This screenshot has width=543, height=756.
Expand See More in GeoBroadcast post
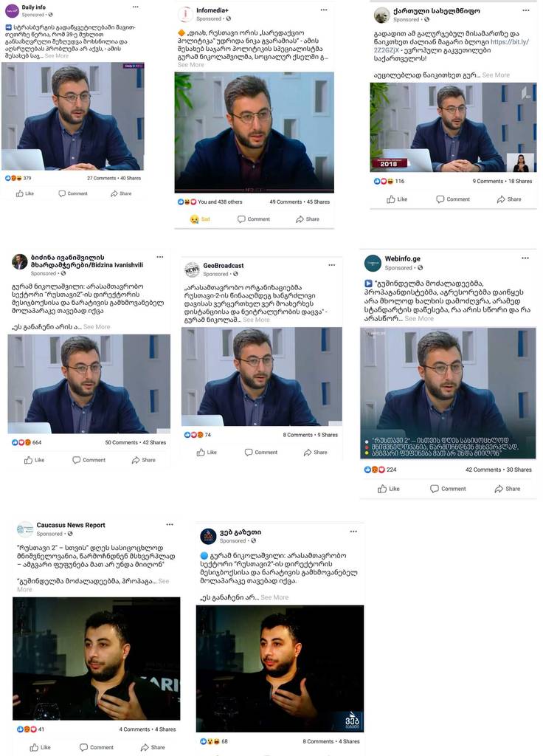256,320
